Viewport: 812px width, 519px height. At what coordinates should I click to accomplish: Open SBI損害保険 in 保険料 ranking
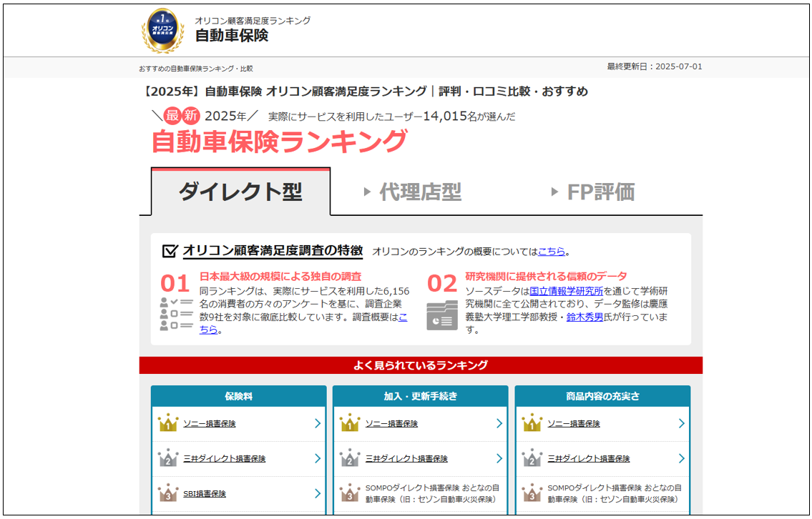[205, 494]
